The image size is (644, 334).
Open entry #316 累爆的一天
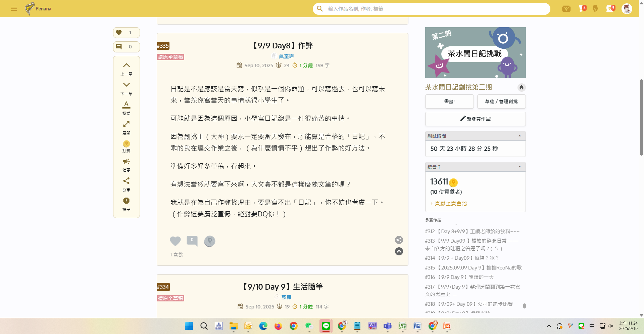coord(459,277)
